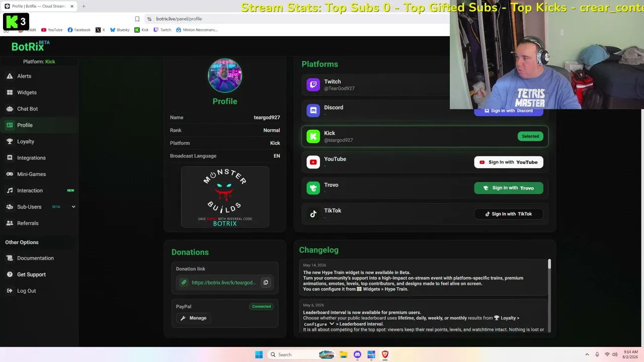This screenshot has height=362, width=644.
Task: Click the Kick platform logo icon
Action: point(313,136)
